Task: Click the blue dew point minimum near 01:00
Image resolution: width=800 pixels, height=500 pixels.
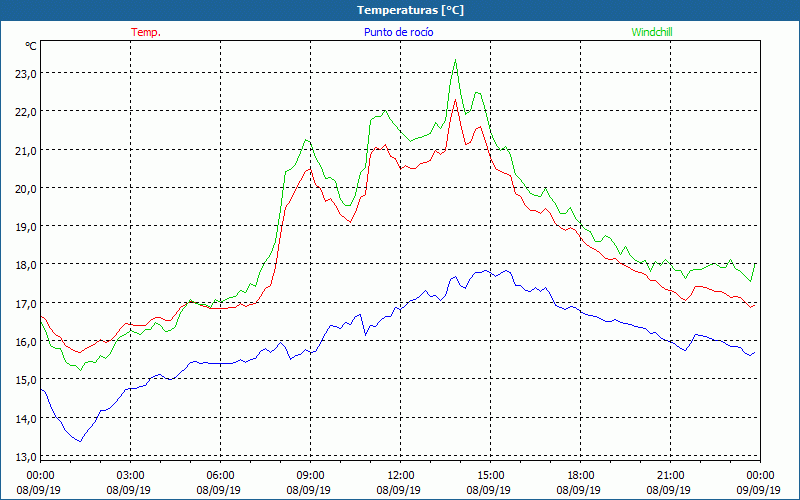Action: [80, 441]
